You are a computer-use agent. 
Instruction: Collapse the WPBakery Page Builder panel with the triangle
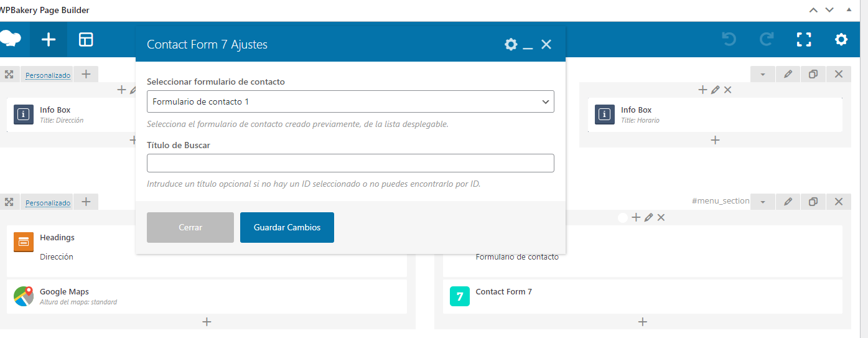(x=848, y=9)
